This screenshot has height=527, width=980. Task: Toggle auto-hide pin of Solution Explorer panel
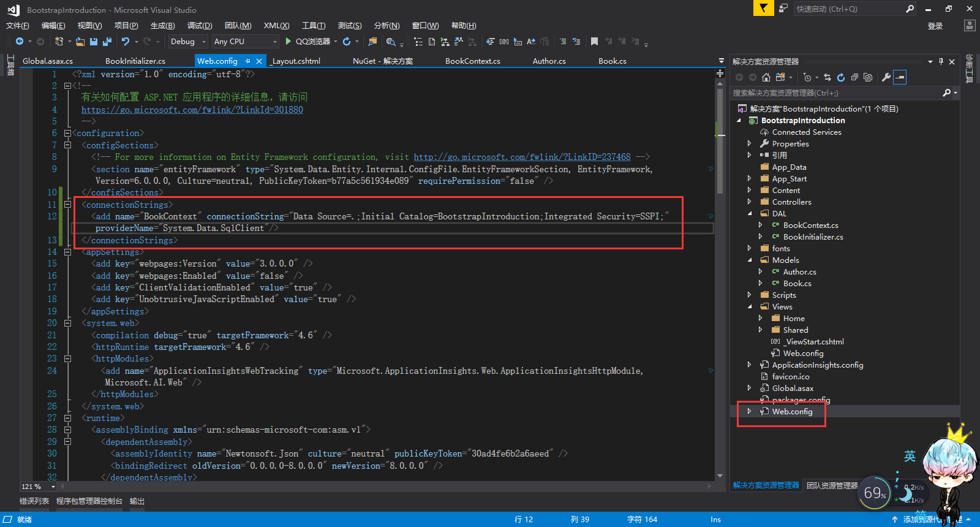941,61
